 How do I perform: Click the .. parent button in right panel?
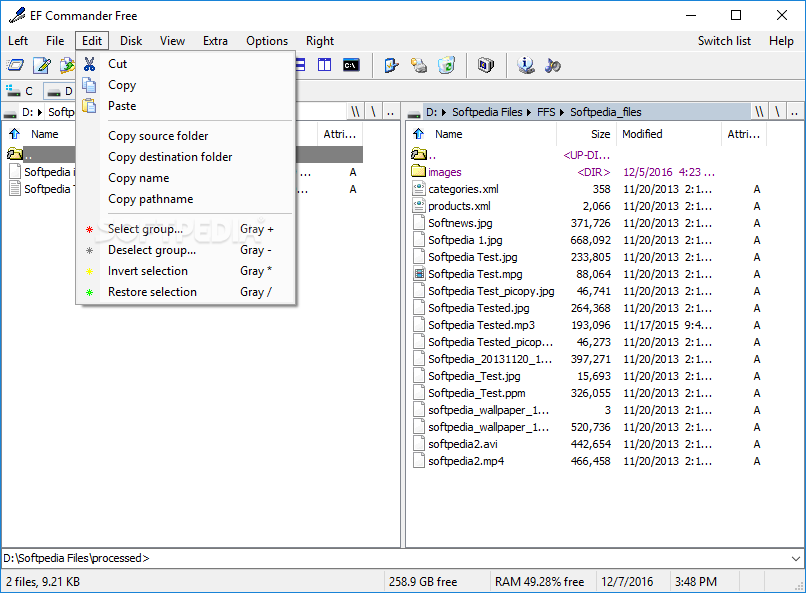pyautogui.click(x=795, y=112)
